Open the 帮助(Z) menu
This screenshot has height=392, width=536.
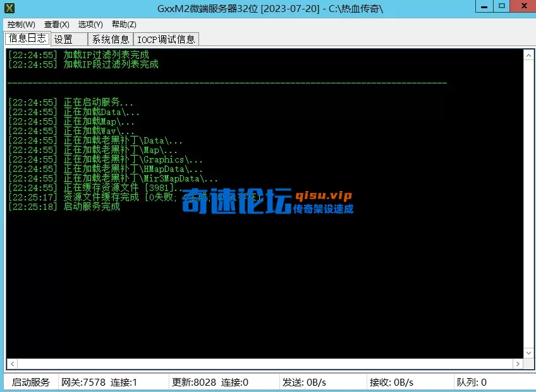click(x=124, y=24)
